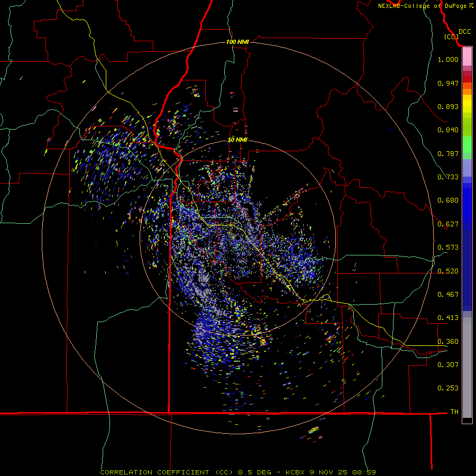Select the 0.253 scale value
This screenshot has height=476, width=476.
448,388
